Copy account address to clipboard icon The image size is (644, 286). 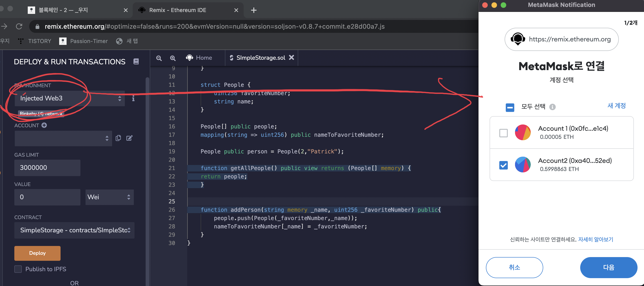[x=118, y=138]
